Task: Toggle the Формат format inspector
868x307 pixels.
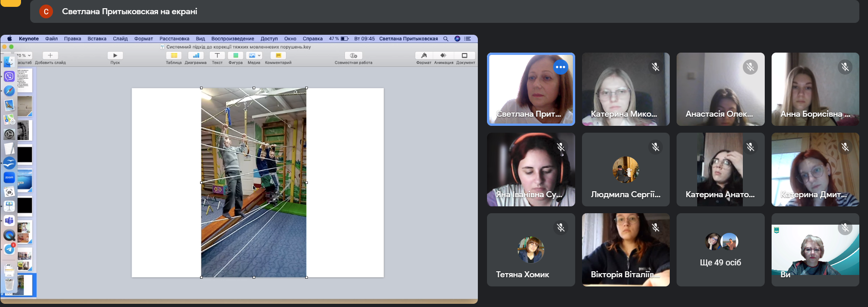Action: click(423, 55)
